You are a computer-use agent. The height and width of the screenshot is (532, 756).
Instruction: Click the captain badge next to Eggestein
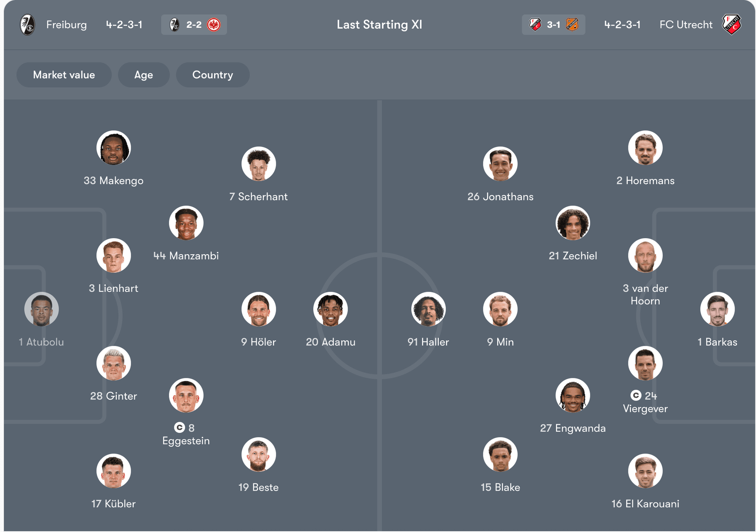tap(179, 428)
